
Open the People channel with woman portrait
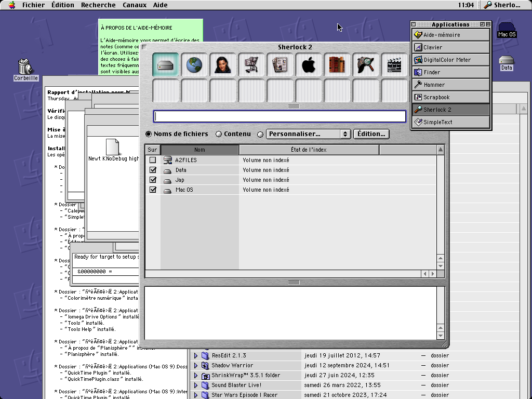pos(222,64)
